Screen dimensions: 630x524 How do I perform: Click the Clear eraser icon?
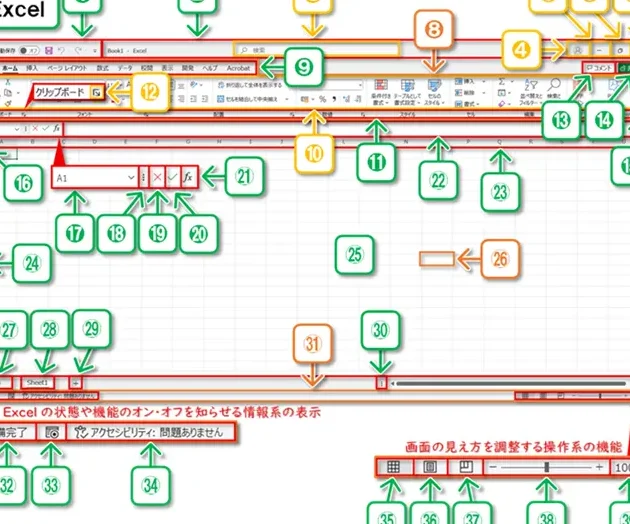coord(501,104)
